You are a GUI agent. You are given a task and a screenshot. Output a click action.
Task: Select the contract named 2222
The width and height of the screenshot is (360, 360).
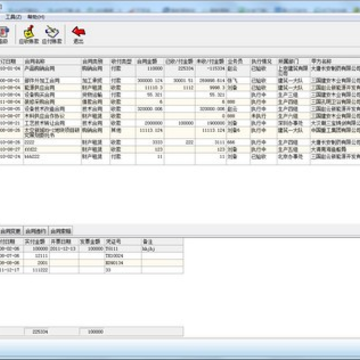tap(180, 142)
